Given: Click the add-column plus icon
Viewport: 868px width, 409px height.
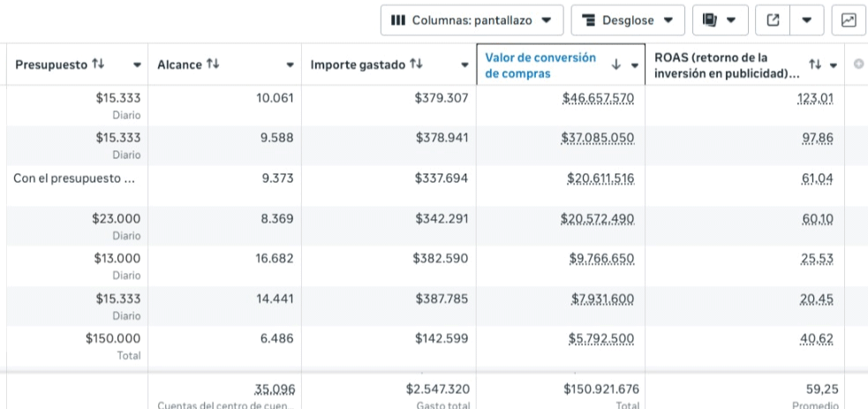Looking at the screenshot, I should tap(859, 64).
